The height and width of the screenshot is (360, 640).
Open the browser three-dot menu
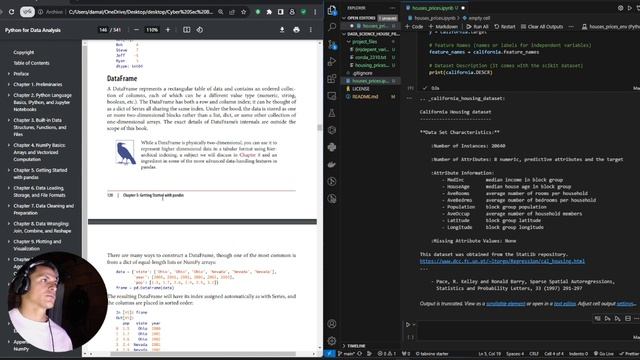(315, 12)
